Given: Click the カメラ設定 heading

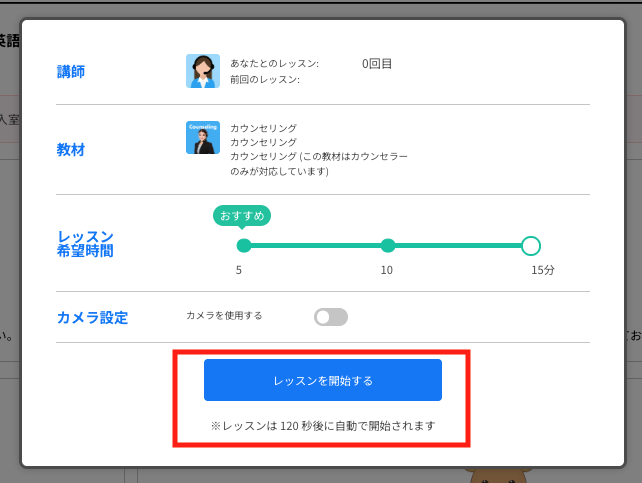Looking at the screenshot, I should [x=92, y=318].
